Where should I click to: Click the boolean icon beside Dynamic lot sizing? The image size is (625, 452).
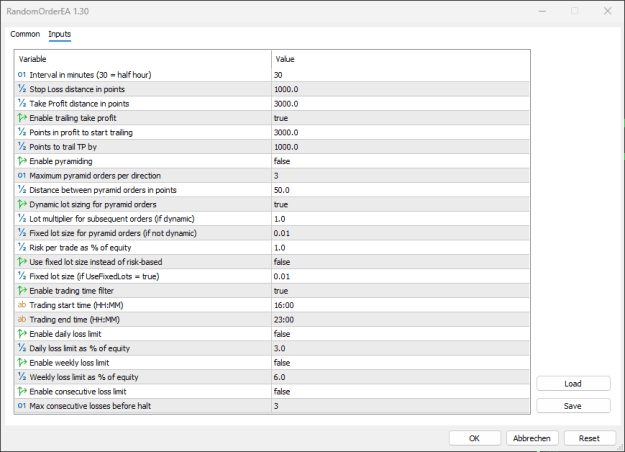22,204
